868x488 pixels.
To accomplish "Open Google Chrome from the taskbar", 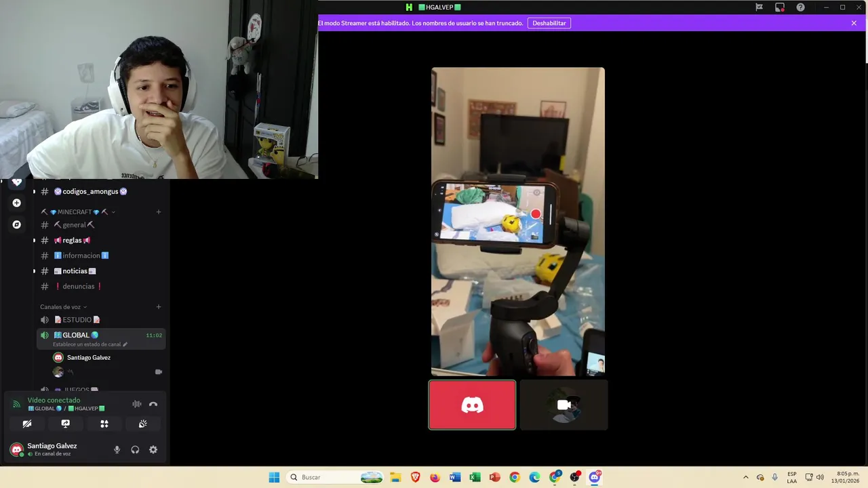I will pyautogui.click(x=515, y=477).
